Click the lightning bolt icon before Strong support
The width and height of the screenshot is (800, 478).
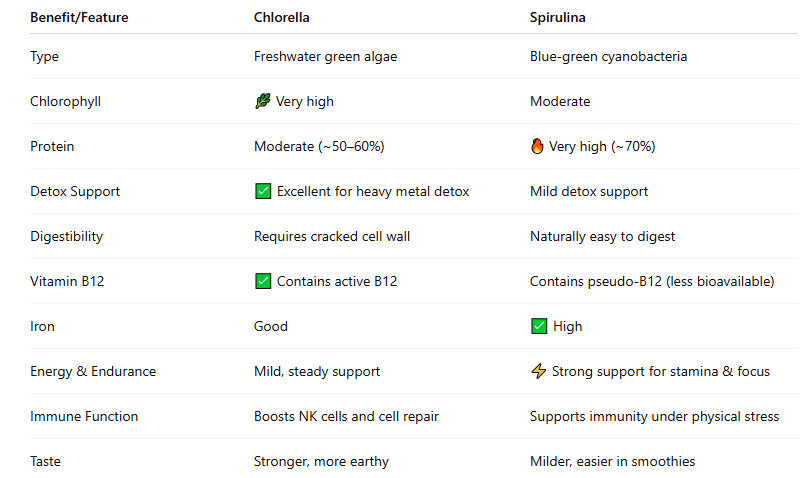click(538, 371)
